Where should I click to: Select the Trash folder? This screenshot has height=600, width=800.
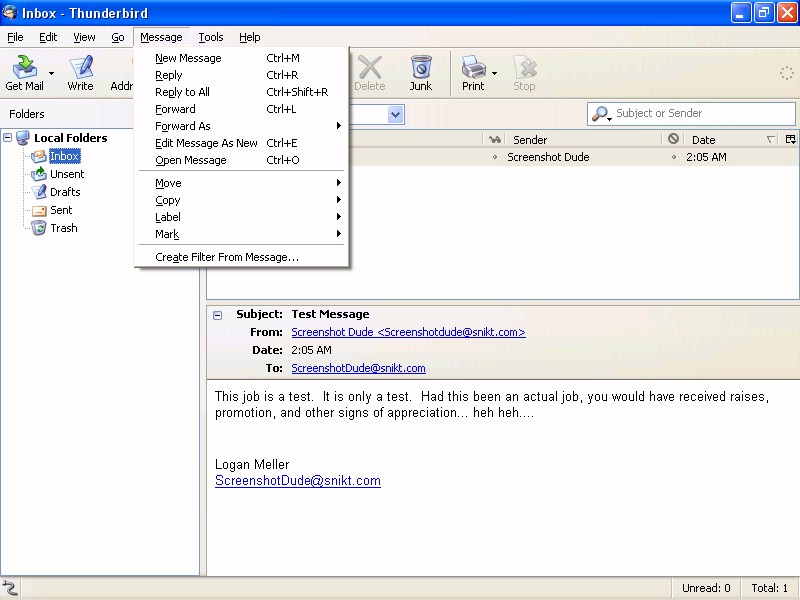pyautogui.click(x=64, y=228)
